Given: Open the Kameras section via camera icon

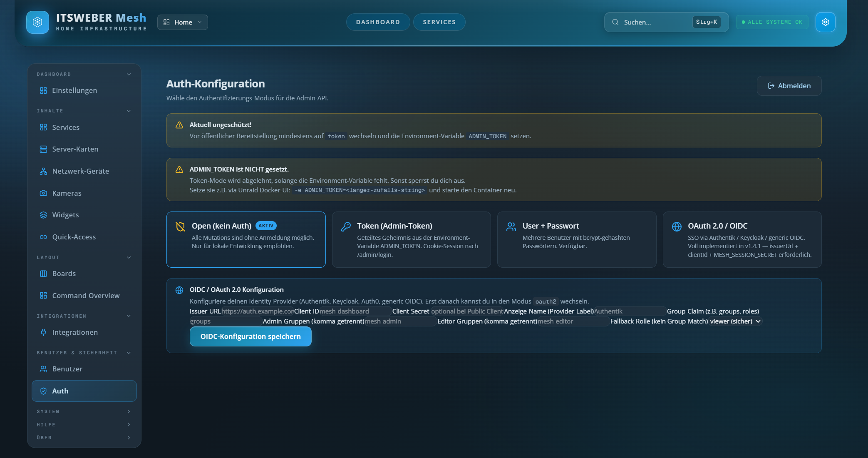Looking at the screenshot, I should click(x=44, y=193).
